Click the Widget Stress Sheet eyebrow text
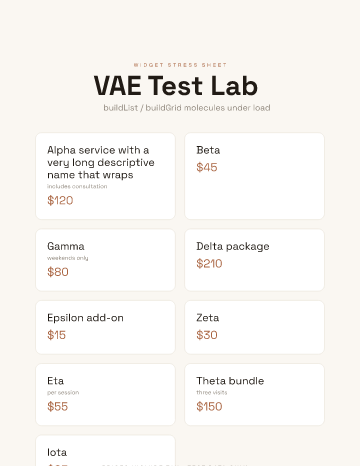 [x=180, y=65]
